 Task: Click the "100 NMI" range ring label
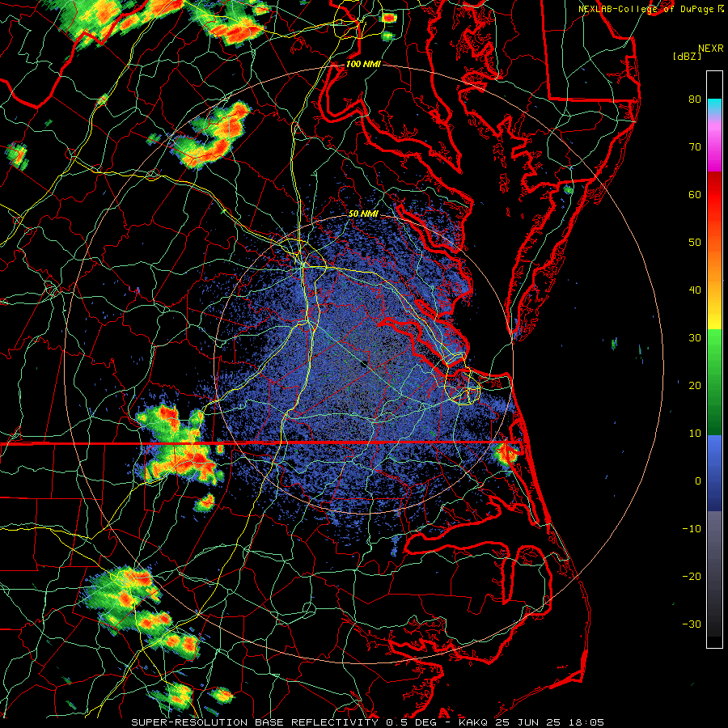(x=363, y=64)
